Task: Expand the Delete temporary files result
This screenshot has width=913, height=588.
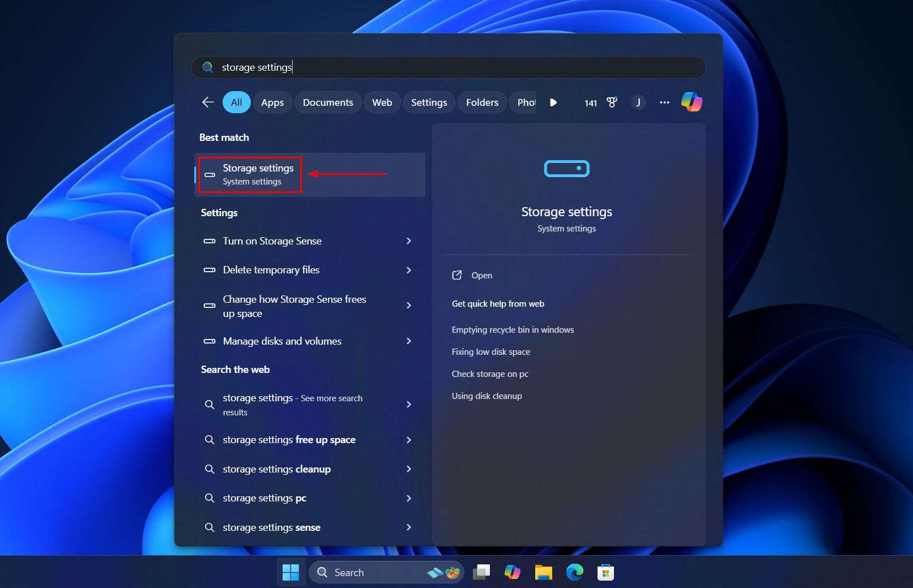Action: pos(409,270)
